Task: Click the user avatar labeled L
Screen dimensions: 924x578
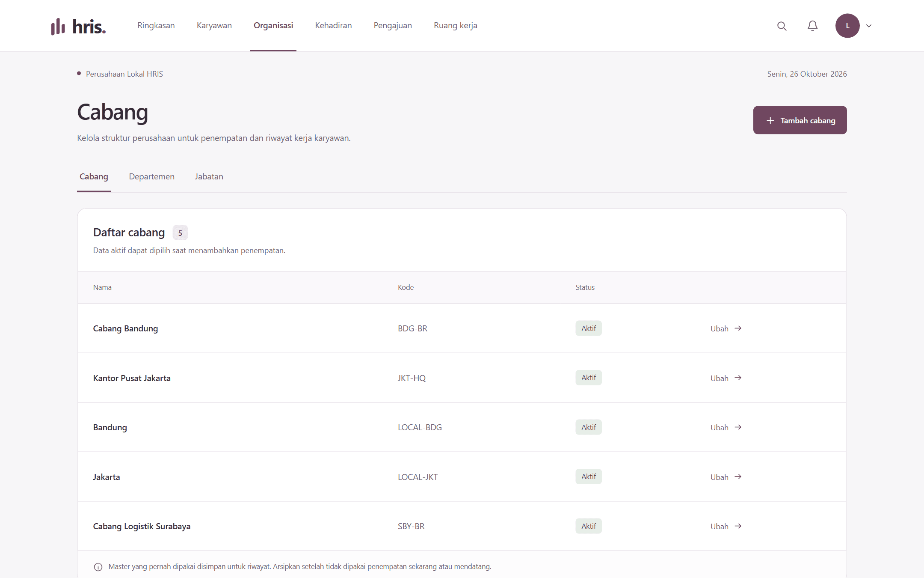Action: coord(847,26)
